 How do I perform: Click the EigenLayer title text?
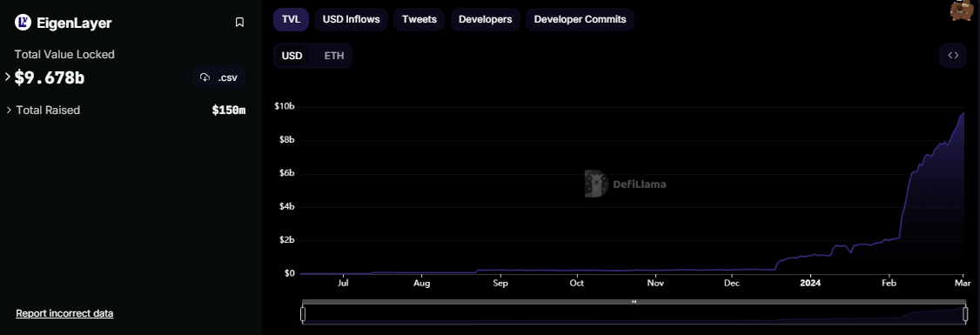click(x=74, y=23)
